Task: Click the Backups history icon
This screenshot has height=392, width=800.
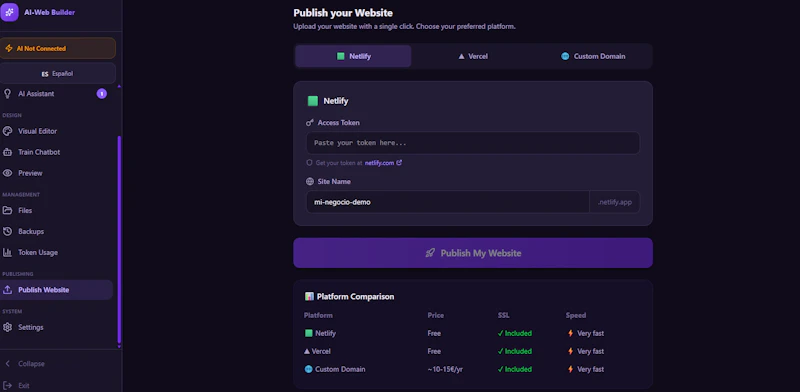Action: [7, 231]
